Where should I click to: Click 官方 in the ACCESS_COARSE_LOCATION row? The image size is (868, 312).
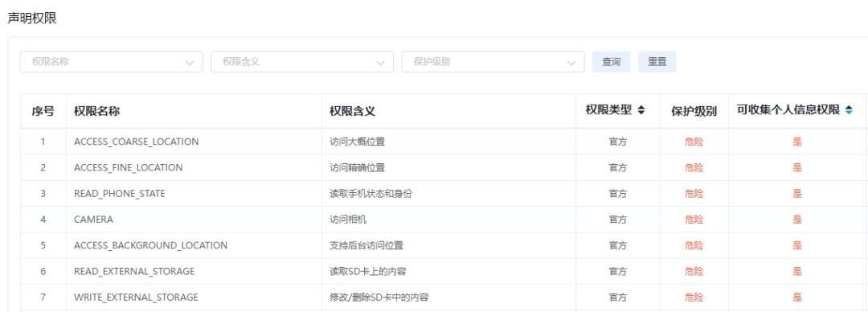(618, 142)
